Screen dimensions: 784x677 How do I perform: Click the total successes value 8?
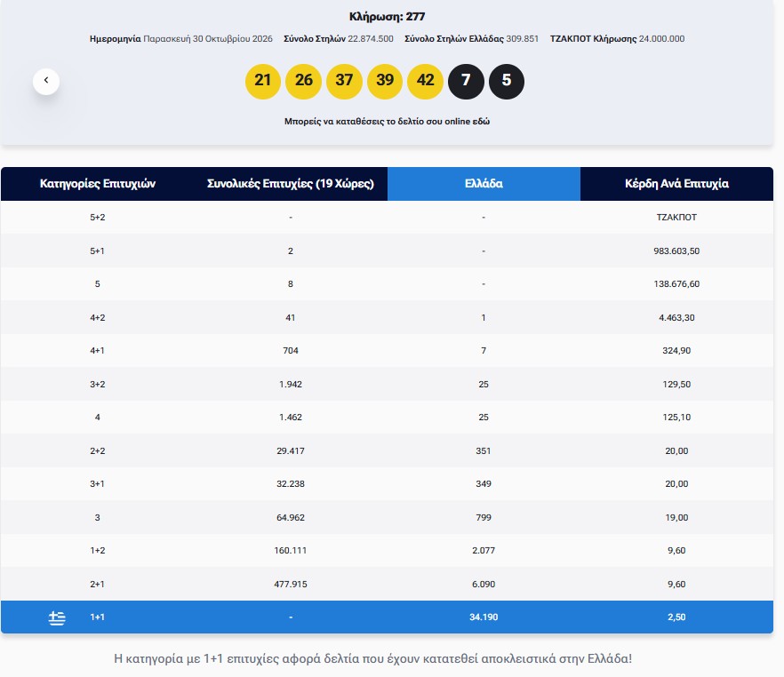(291, 283)
